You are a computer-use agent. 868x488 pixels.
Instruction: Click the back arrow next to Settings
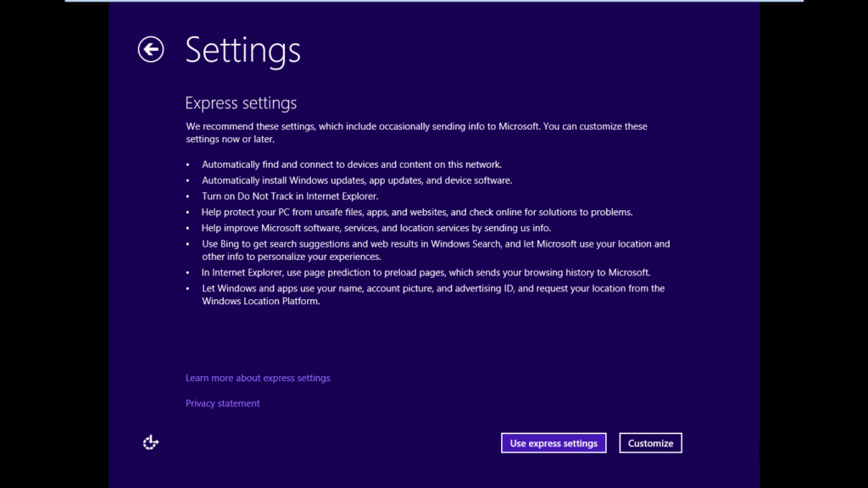(x=151, y=50)
